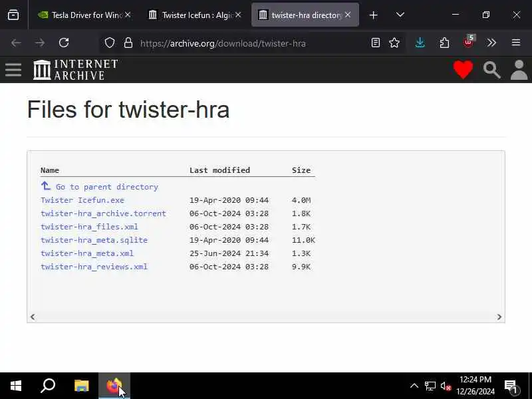Open File Explorer from taskbar
The width and height of the screenshot is (532, 399).
tap(81, 386)
